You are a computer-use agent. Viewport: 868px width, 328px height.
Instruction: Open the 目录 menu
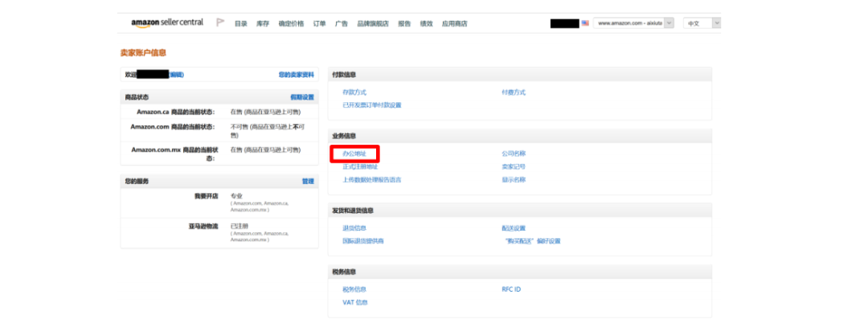tap(241, 24)
